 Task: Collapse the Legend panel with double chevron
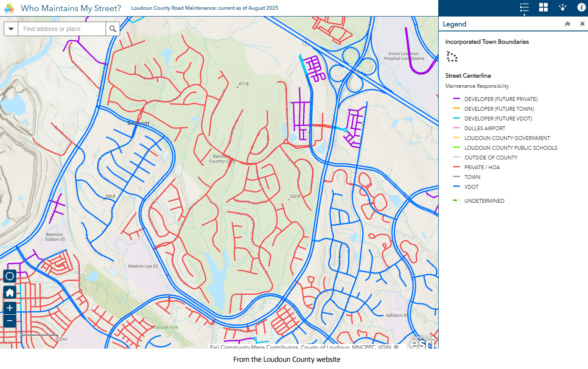coord(568,24)
